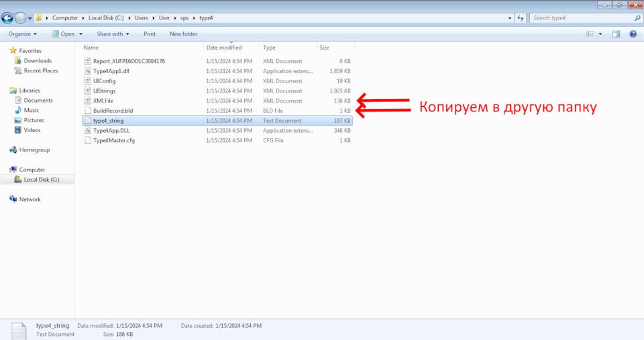
Task: Select the Type4App1.dll file icon
Action: tap(87, 71)
